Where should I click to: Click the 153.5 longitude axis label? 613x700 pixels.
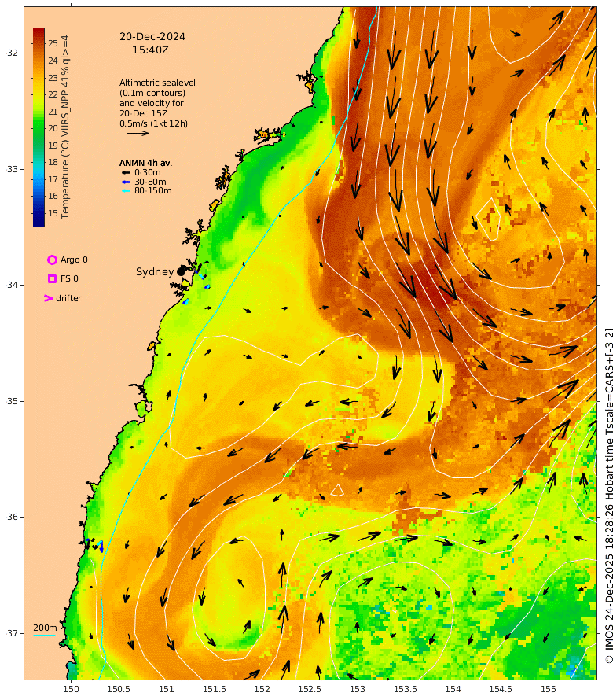click(x=405, y=689)
